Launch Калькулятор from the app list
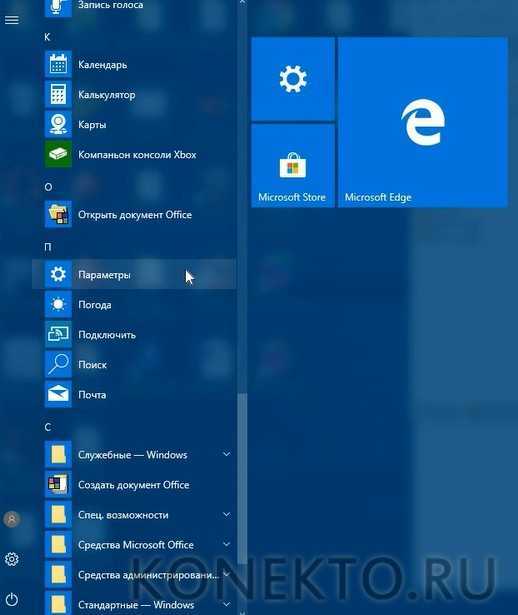The height and width of the screenshot is (615, 518). (134, 95)
